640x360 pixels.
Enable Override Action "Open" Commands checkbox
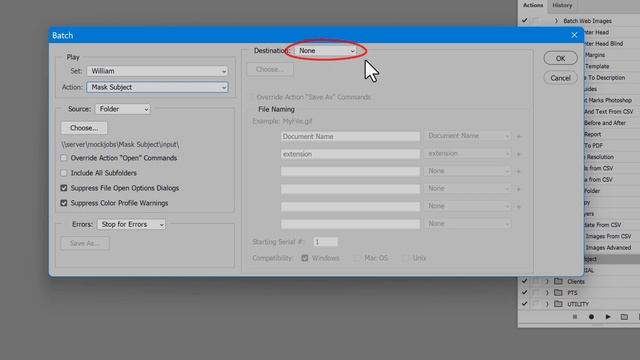pyautogui.click(x=64, y=158)
